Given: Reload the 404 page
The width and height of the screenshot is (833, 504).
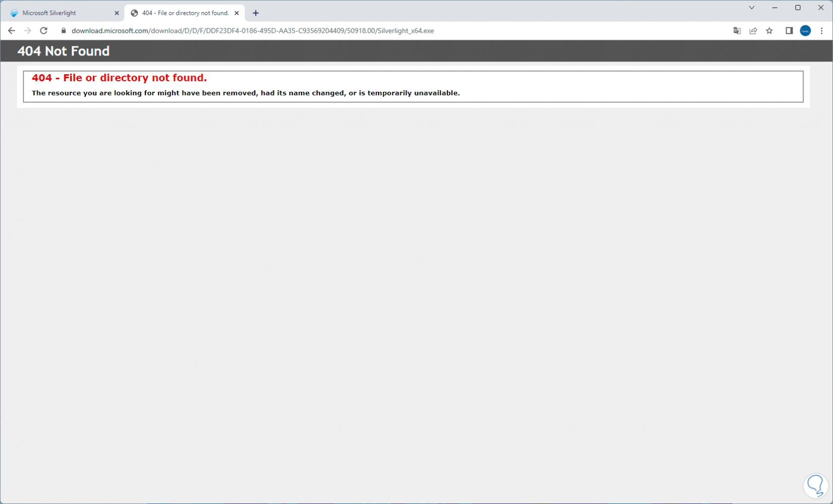Looking at the screenshot, I should (x=44, y=31).
